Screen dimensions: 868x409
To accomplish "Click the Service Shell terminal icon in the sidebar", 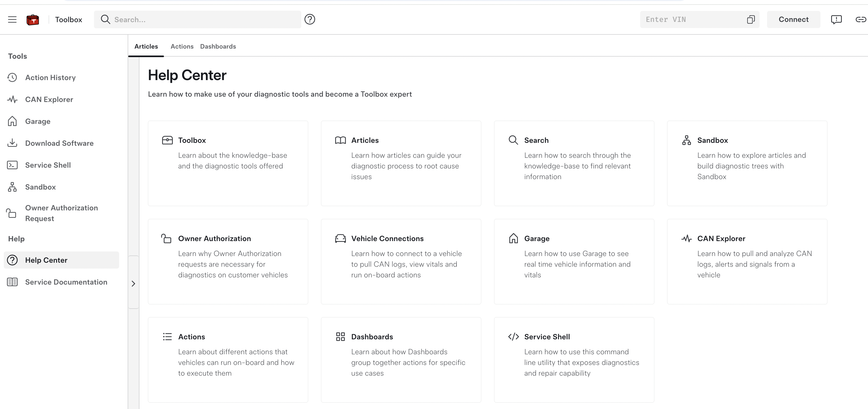I will click(x=12, y=165).
